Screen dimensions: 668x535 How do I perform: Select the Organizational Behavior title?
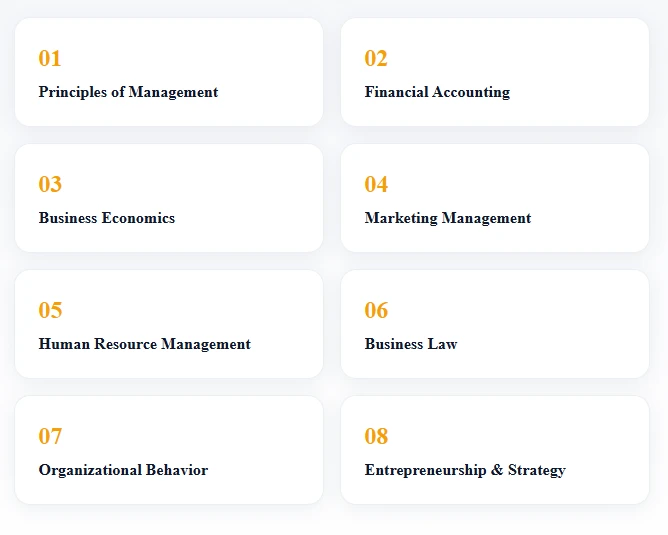click(123, 470)
